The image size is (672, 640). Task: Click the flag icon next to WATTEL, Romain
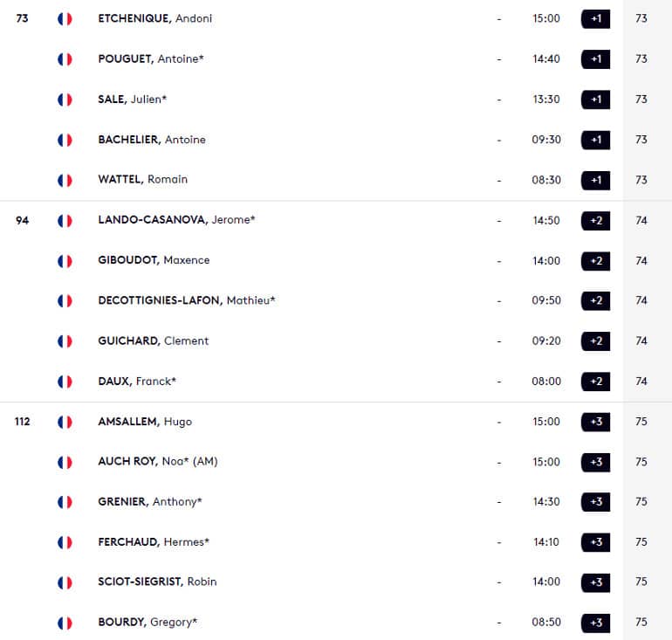(x=65, y=181)
